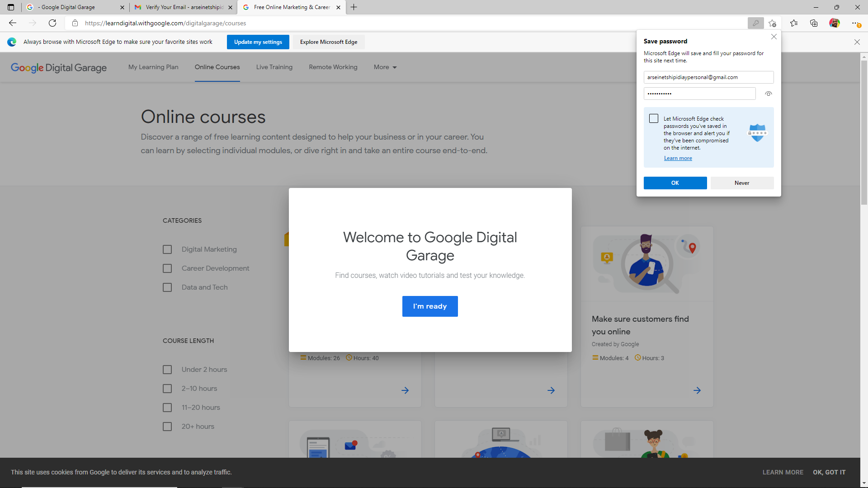
Task: Open Edge Settings and more ellipsis
Action: pos(855,23)
